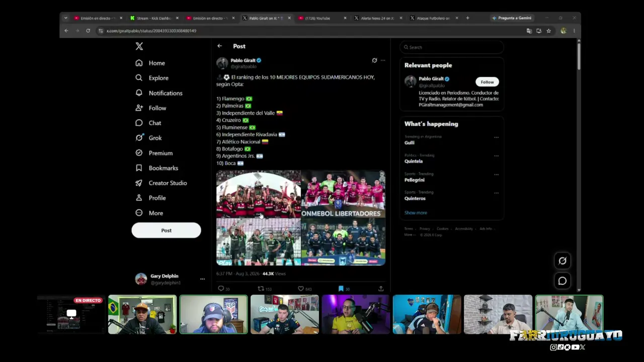The image size is (644, 362).
Task: Open more options for the Quinteros trend
Action: [x=496, y=193]
